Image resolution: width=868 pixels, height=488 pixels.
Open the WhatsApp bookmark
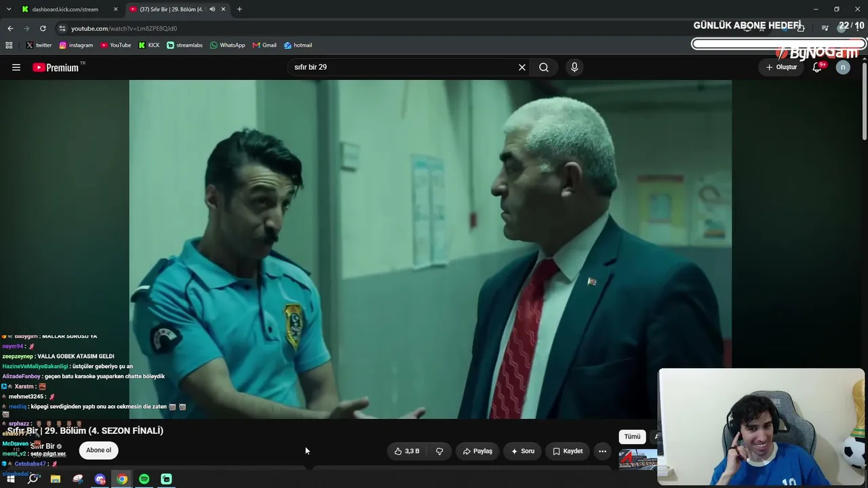[x=228, y=45]
